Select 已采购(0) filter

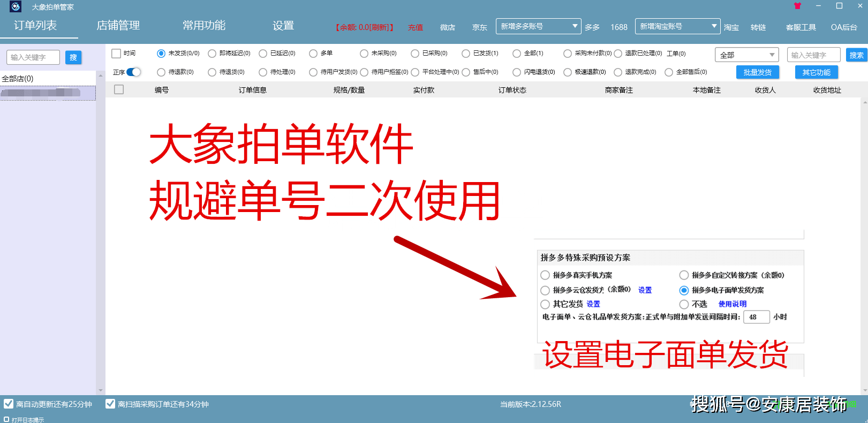pyautogui.click(x=415, y=54)
